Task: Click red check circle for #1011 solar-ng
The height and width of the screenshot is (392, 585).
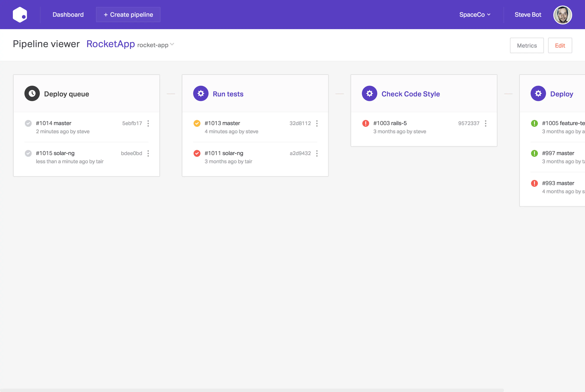Action: coord(197,153)
